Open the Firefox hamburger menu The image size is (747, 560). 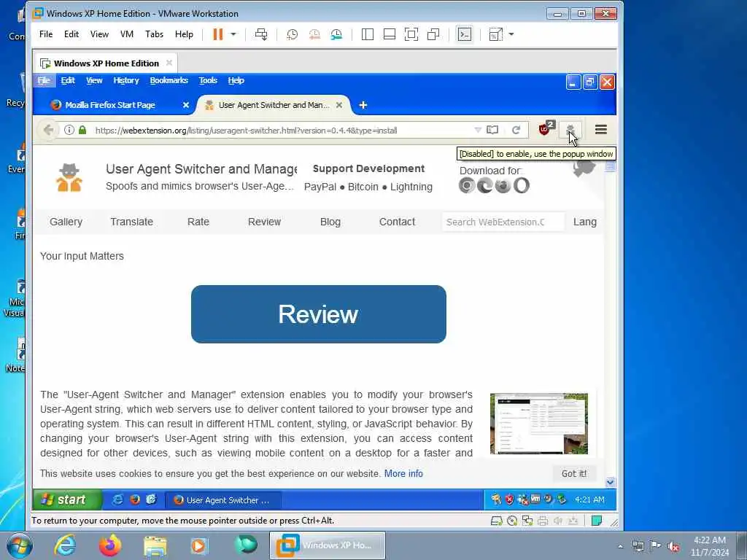601,130
